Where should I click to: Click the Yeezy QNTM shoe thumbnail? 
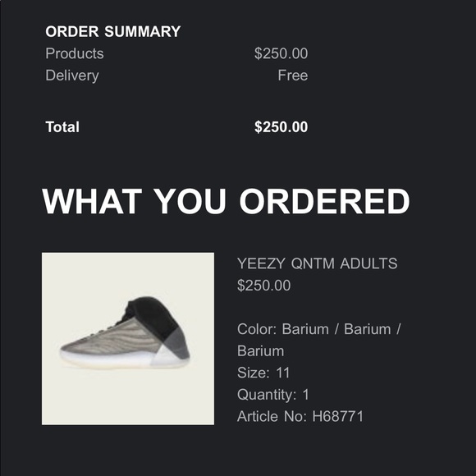point(128,338)
